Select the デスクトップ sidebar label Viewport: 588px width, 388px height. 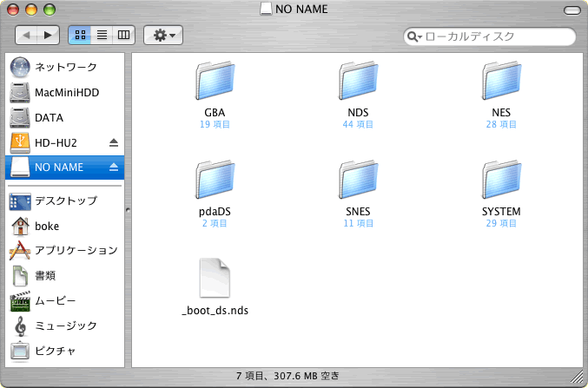[x=66, y=201]
